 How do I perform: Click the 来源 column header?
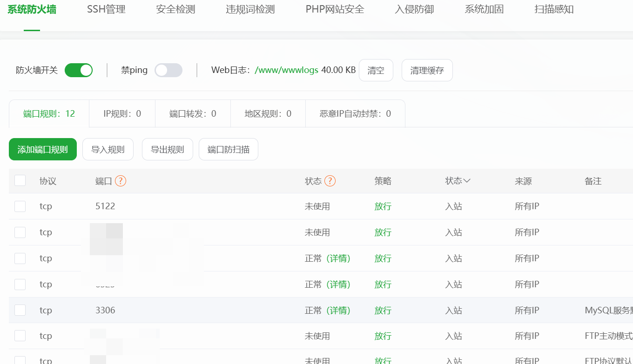524,181
